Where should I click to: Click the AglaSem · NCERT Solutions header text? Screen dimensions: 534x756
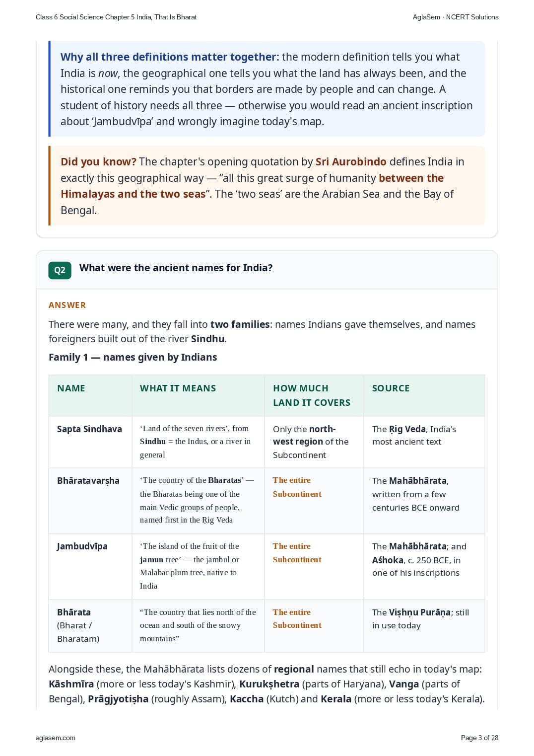point(456,17)
